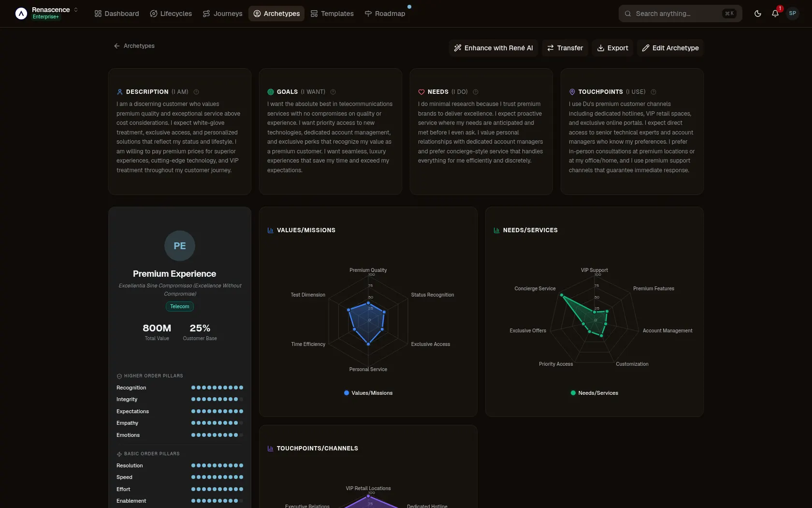Click the Status Recognition axis label
This screenshot has height=508, width=812.
coord(433,295)
